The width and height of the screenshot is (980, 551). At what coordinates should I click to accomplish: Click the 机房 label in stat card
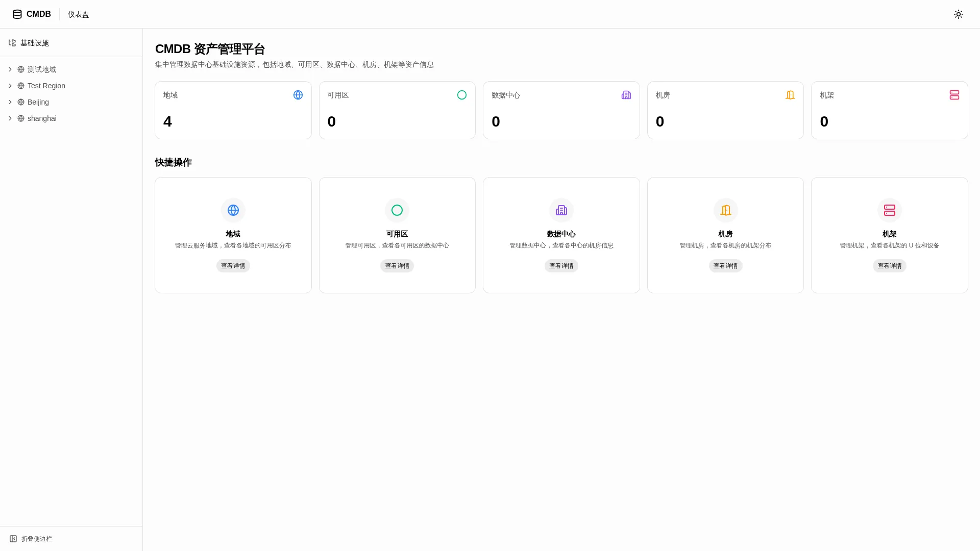click(x=663, y=95)
